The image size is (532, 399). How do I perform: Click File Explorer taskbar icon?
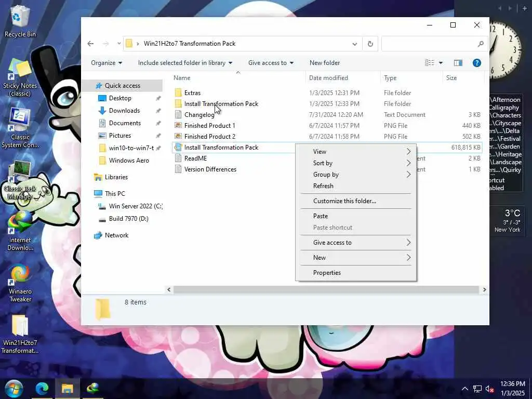point(67,389)
